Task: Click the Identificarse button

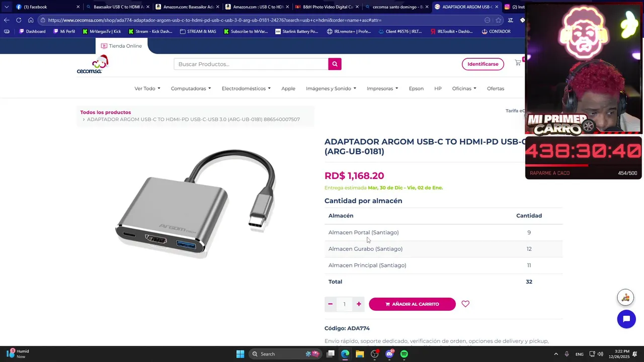Action: pyautogui.click(x=483, y=64)
